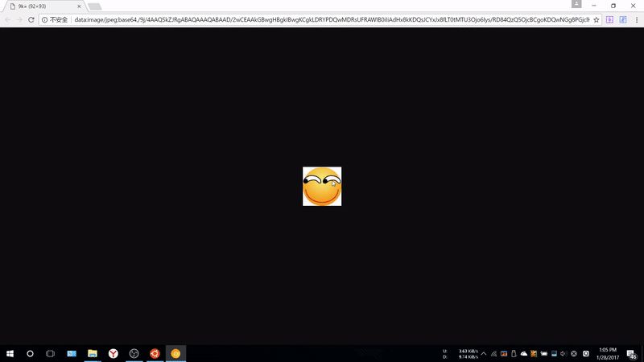Screen dimensions: 644x362
Task: Restore down the Chrome window
Action: tap(613, 6)
